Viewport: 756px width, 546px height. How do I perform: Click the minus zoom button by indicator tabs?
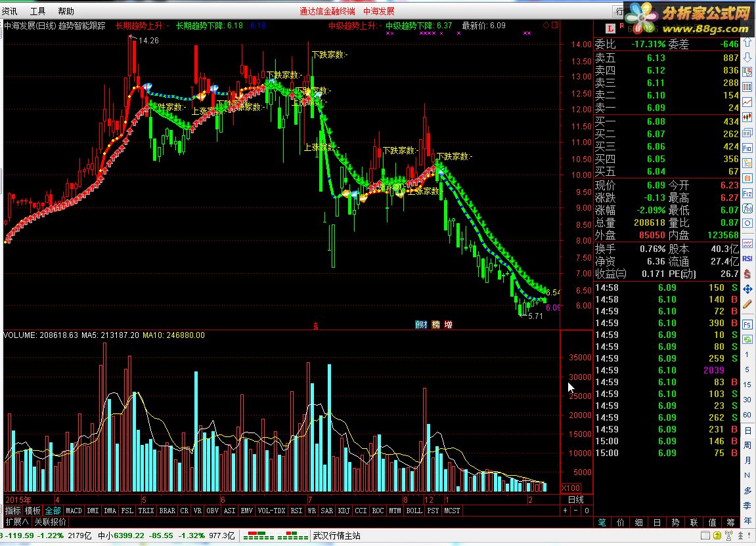click(x=575, y=511)
